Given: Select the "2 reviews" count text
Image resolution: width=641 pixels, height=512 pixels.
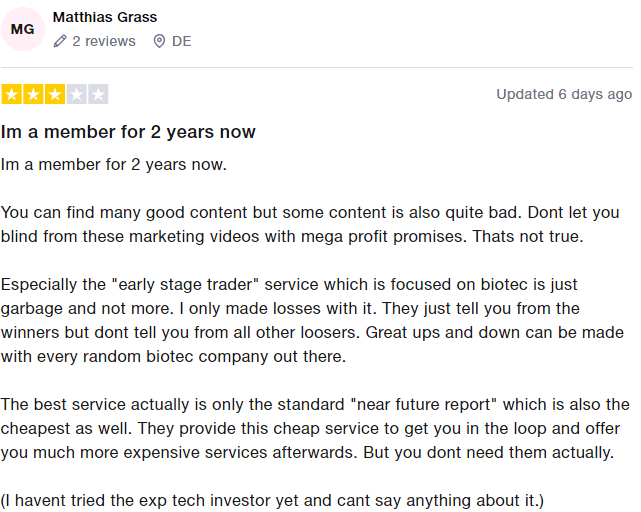Looking at the screenshot, I should [104, 41].
